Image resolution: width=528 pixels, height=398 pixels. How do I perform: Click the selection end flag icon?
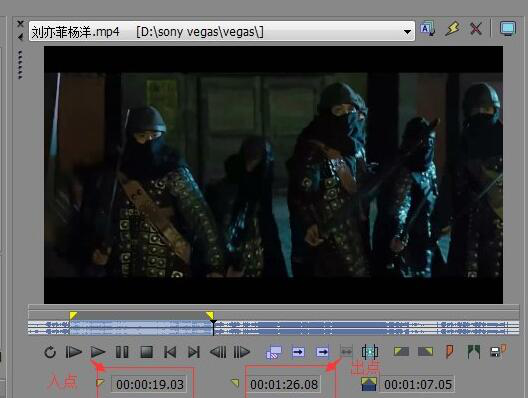pyautogui.click(x=235, y=383)
